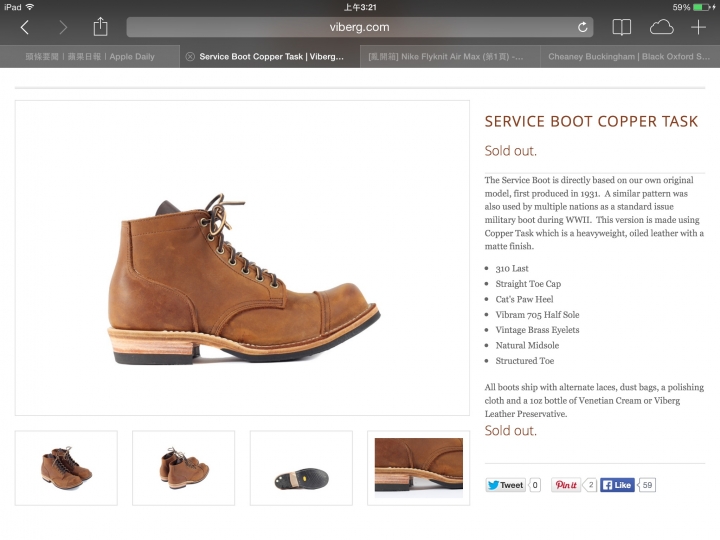
Task: Close the Service Boot Copper Task tab
Action: tap(190, 56)
